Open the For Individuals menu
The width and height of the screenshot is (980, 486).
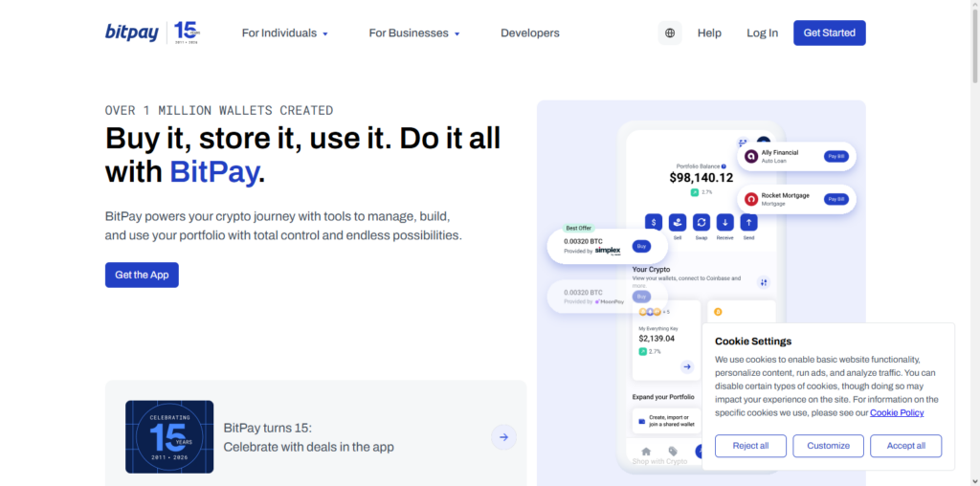[285, 33]
